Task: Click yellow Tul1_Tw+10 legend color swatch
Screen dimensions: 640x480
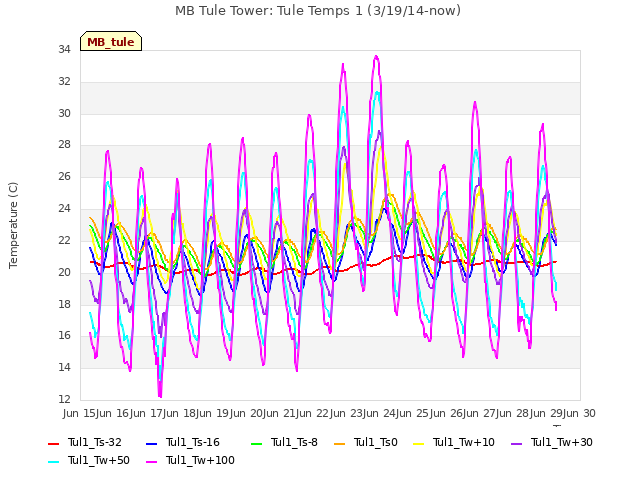Action: (419, 444)
